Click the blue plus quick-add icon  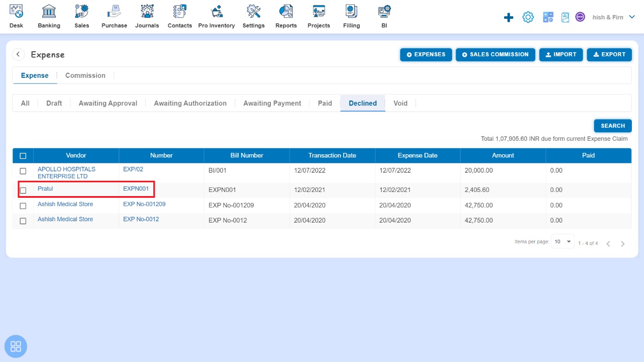(509, 18)
